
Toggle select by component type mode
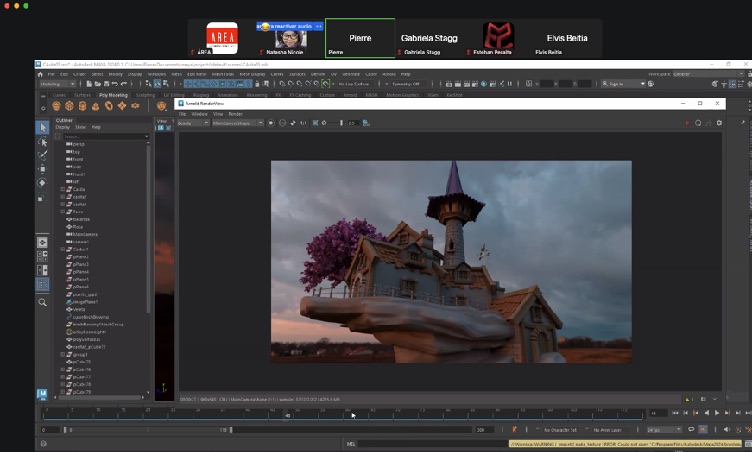coord(166,84)
